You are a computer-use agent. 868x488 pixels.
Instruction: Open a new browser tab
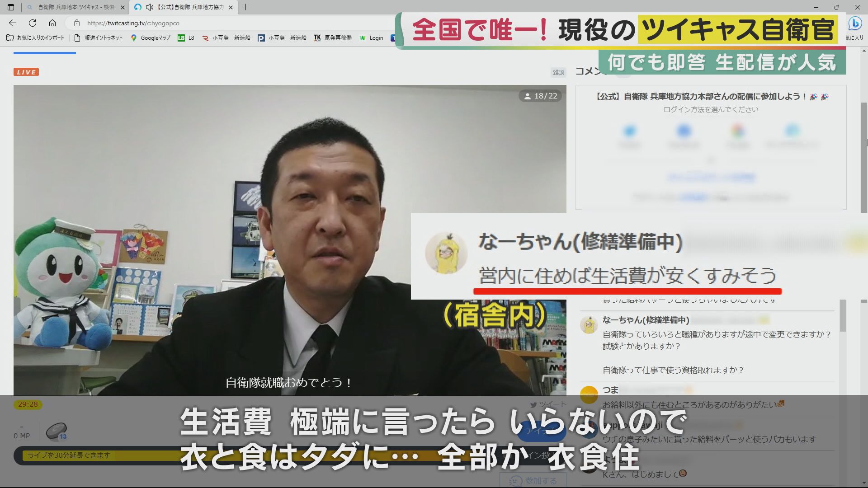245,7
